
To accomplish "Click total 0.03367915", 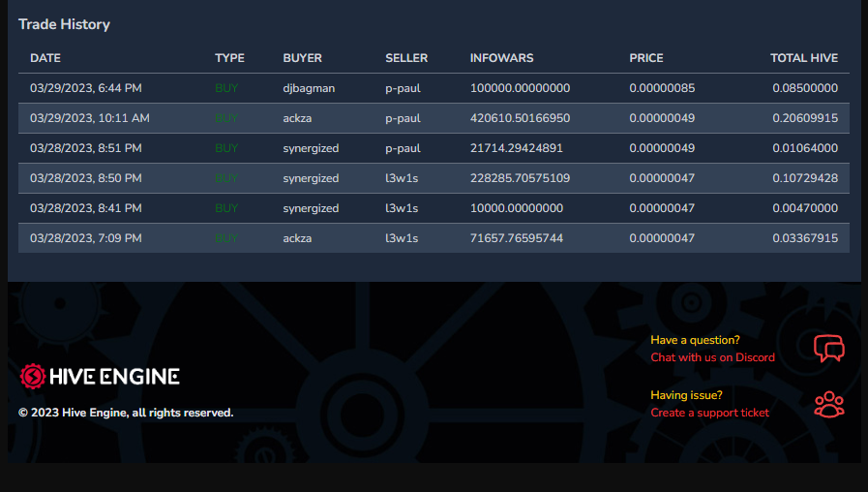I will click(x=805, y=237).
